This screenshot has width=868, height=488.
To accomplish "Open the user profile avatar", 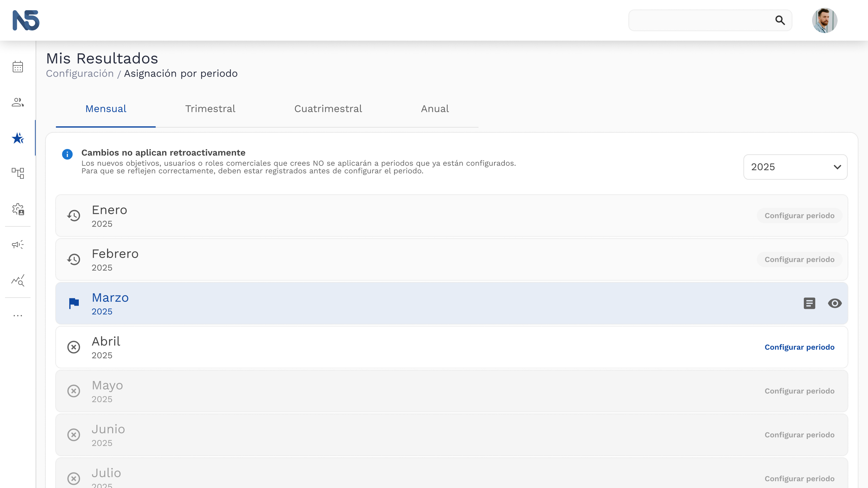I will click(x=824, y=20).
